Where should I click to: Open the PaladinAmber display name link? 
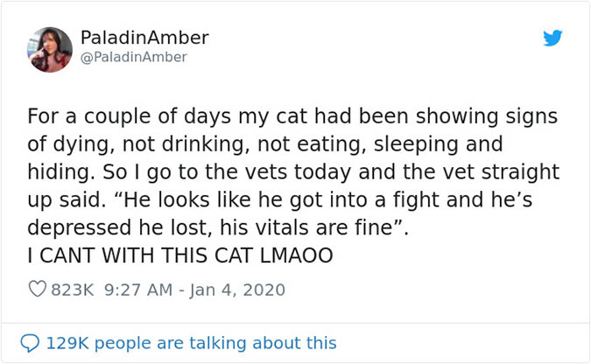click(144, 38)
